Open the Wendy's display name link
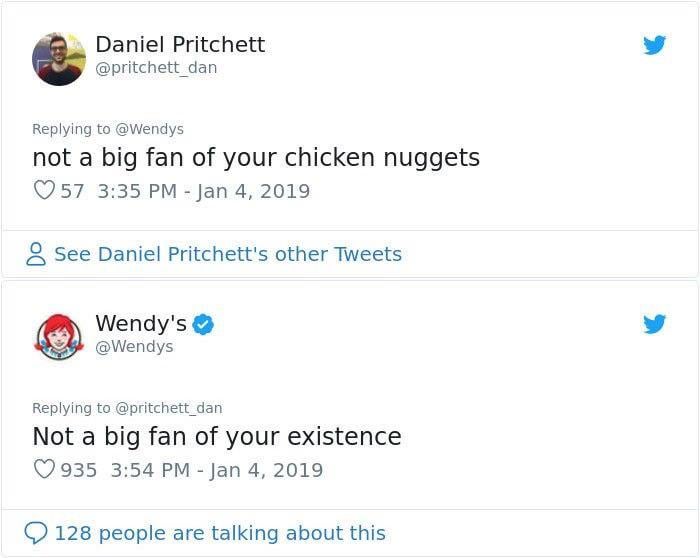 141,323
